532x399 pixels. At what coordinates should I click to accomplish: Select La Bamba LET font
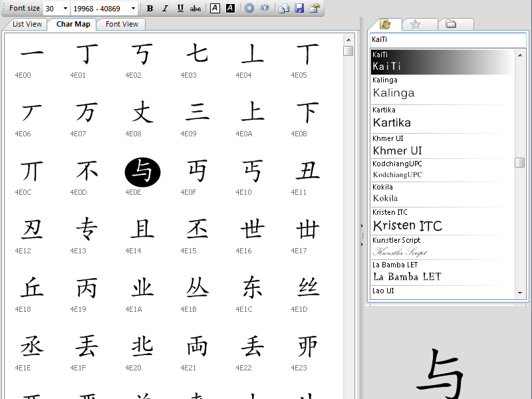442,273
